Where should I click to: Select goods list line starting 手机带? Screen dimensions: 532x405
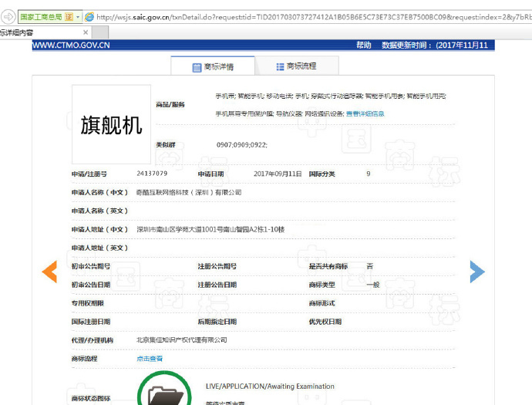point(331,96)
